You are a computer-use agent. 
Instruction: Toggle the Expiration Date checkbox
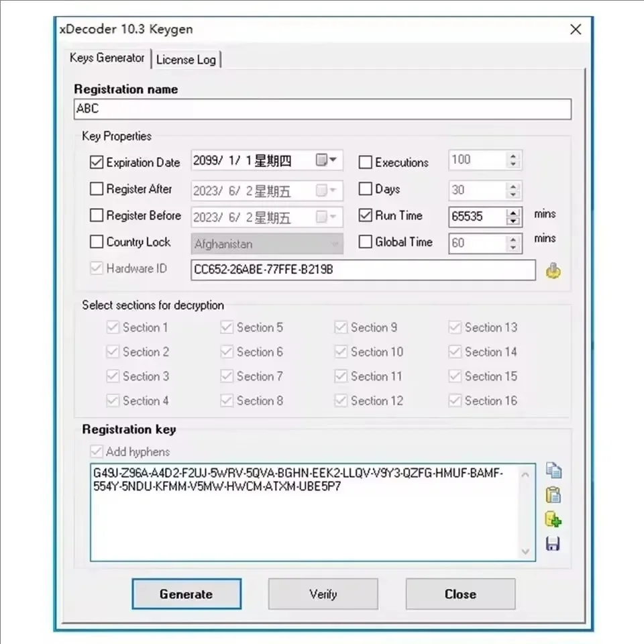97,162
